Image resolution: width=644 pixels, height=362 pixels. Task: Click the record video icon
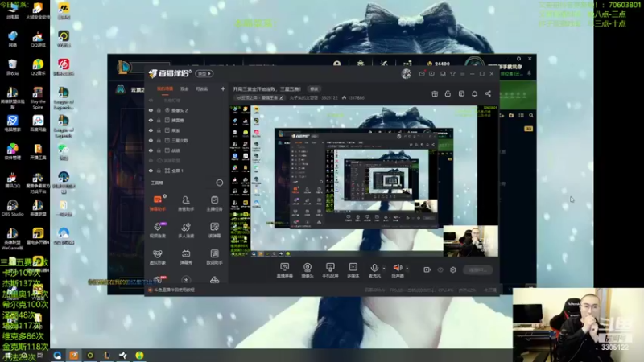(x=427, y=269)
